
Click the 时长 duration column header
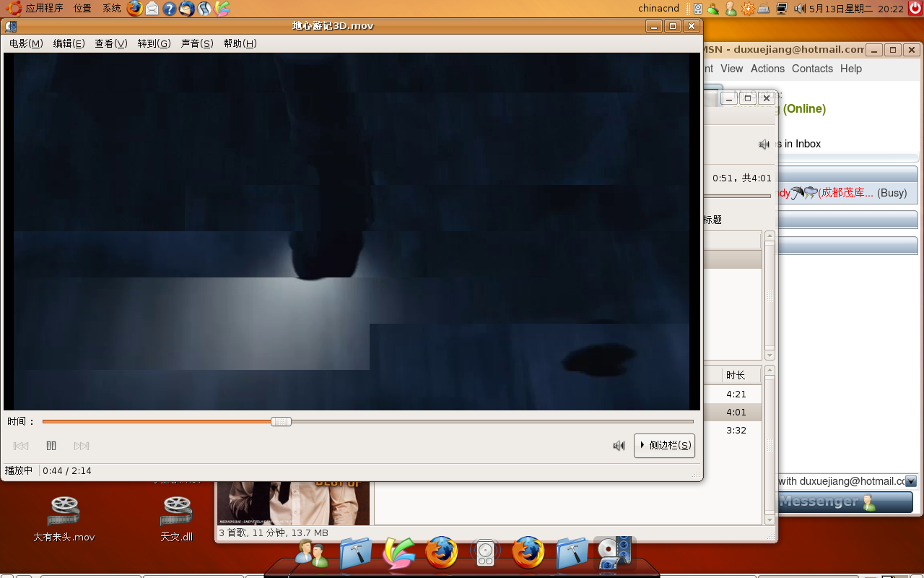pyautogui.click(x=741, y=375)
